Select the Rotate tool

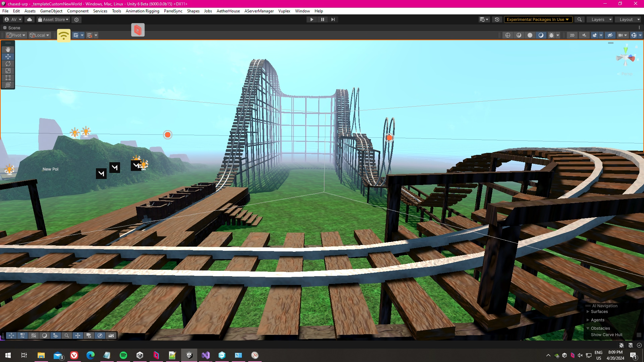[x=8, y=64]
